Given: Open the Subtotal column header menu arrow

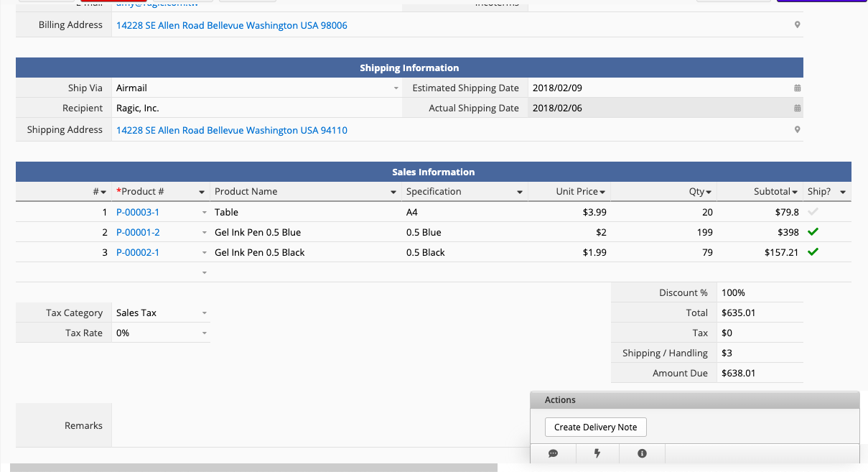Looking at the screenshot, I should coord(795,193).
